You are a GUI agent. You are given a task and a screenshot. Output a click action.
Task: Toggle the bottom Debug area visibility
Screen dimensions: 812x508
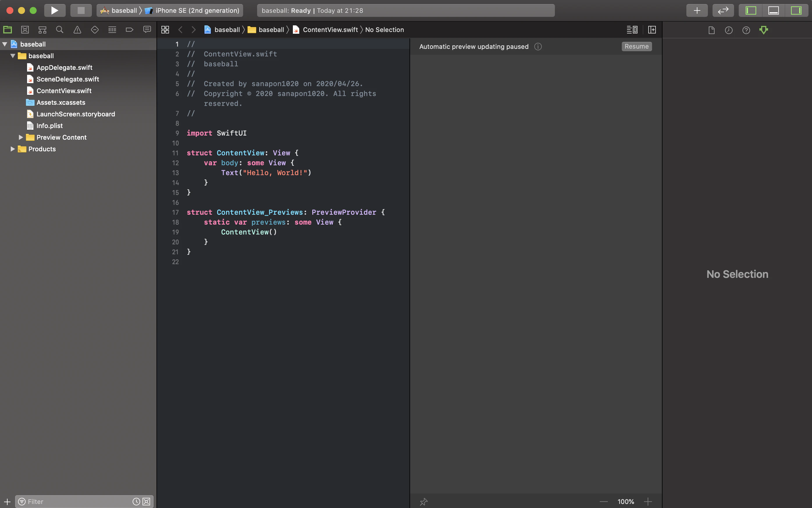click(x=773, y=10)
